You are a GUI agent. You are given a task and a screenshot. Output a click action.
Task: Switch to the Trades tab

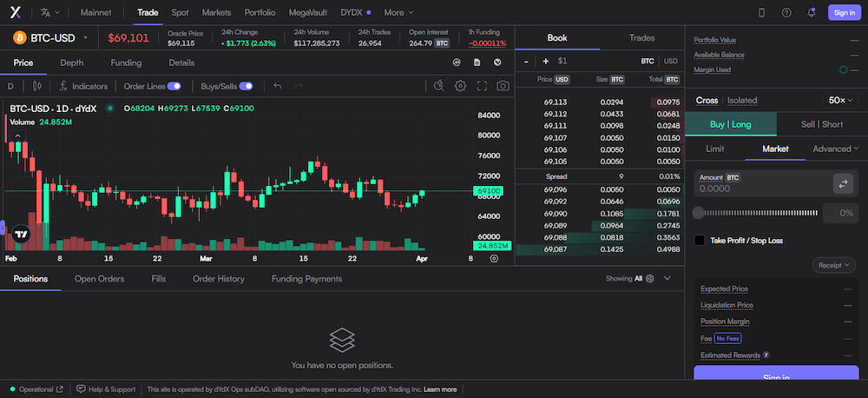[641, 37]
